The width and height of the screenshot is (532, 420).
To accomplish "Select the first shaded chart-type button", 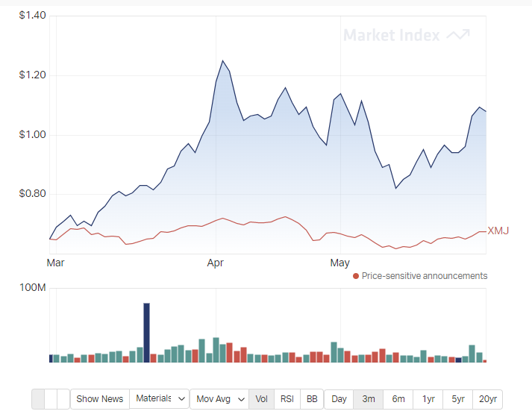I will coord(38,399).
